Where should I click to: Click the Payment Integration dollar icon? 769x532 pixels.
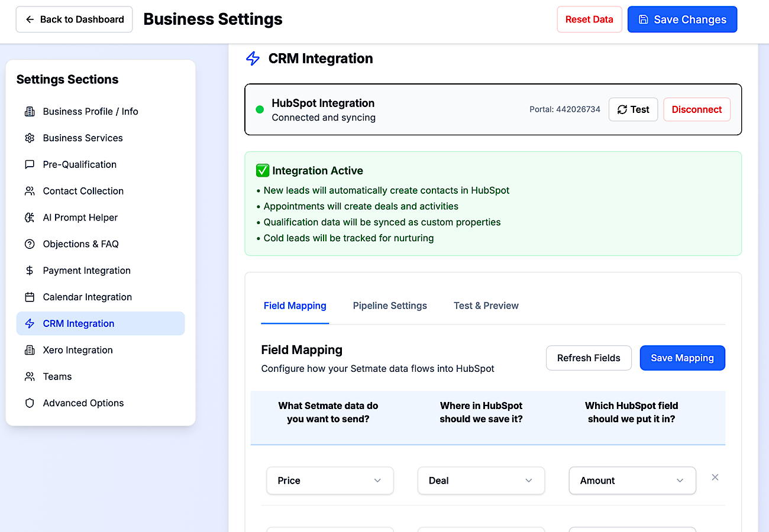pos(30,270)
